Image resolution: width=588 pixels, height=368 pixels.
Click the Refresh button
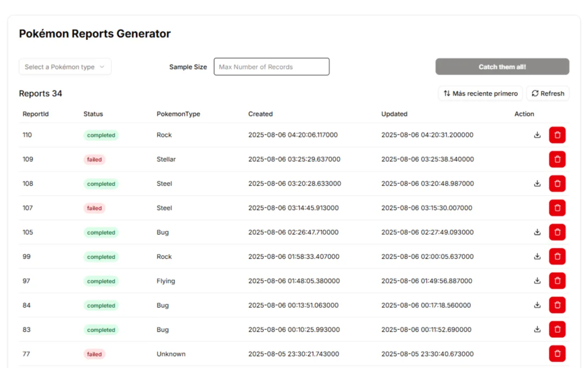[548, 93]
